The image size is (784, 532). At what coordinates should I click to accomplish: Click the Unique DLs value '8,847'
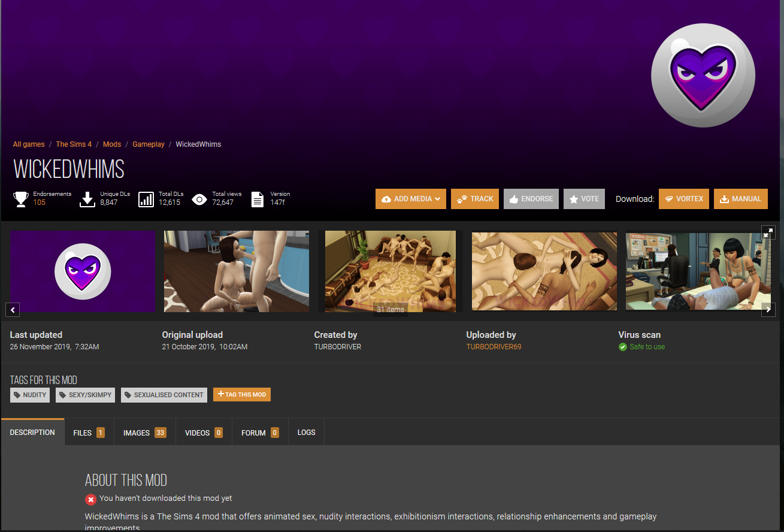pos(108,202)
